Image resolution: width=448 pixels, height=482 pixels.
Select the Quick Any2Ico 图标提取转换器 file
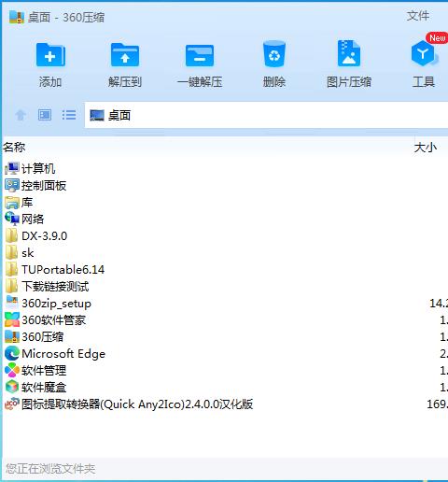[129, 404]
